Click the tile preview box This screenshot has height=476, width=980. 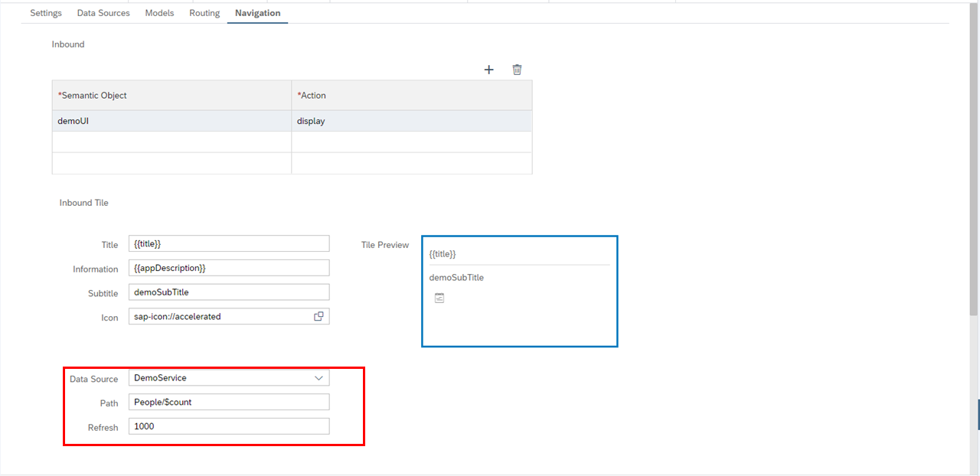[519, 291]
